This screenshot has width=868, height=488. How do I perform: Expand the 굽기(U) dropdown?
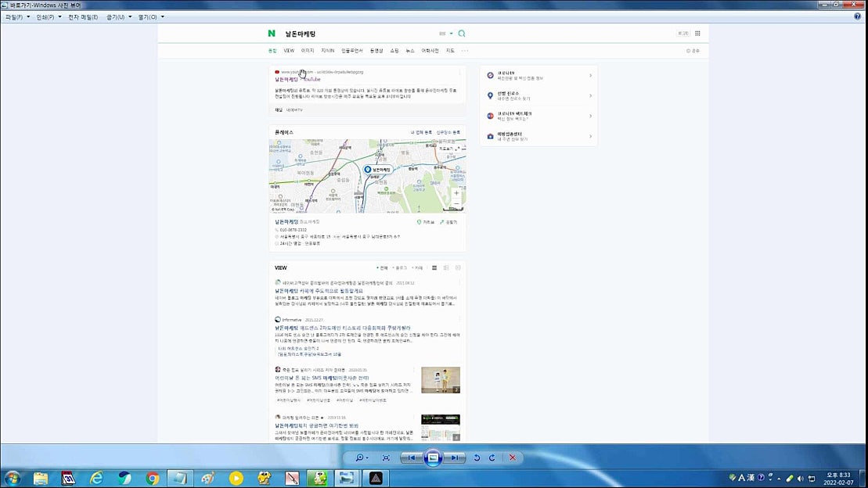tap(120, 16)
